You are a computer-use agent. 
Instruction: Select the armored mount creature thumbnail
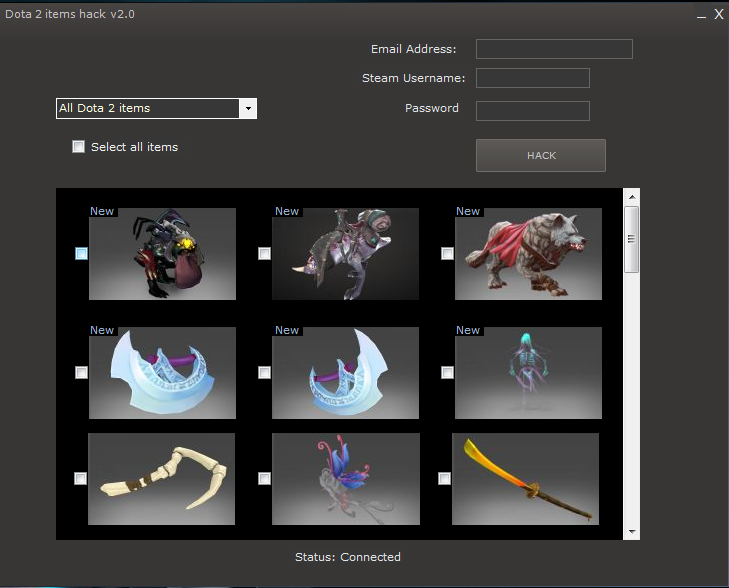point(345,254)
